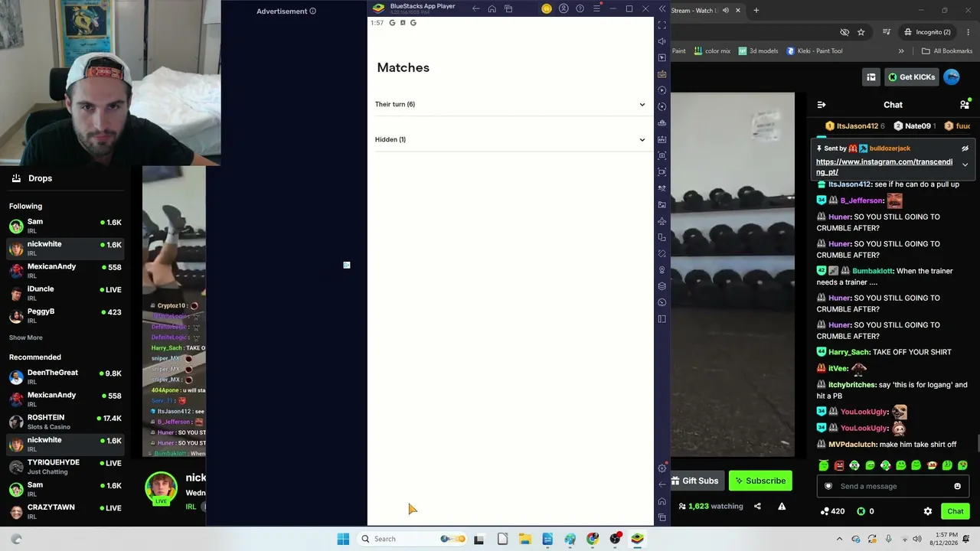
Task: Open the Kleki - Paint Tool bookmark
Action: coord(815,51)
